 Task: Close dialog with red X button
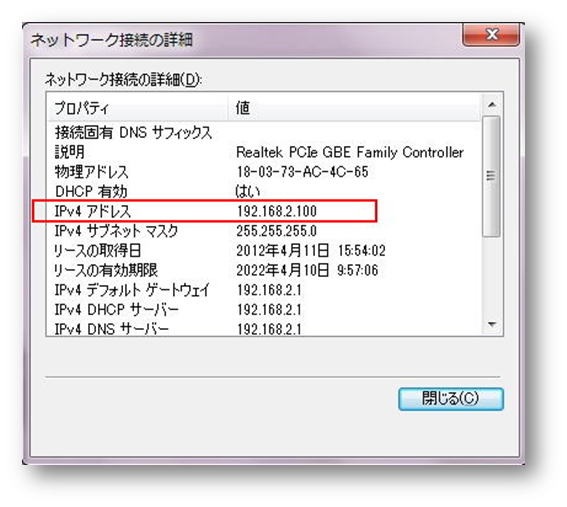(x=491, y=34)
